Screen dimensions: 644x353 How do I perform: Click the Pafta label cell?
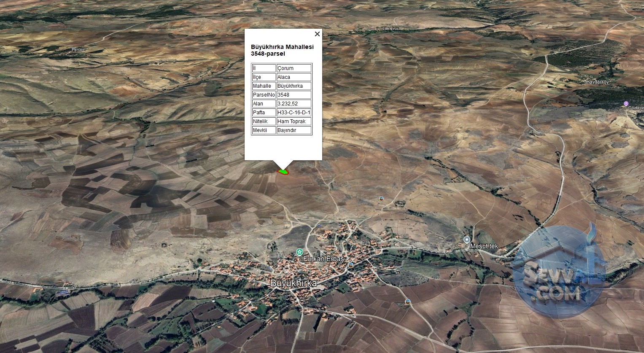point(264,112)
